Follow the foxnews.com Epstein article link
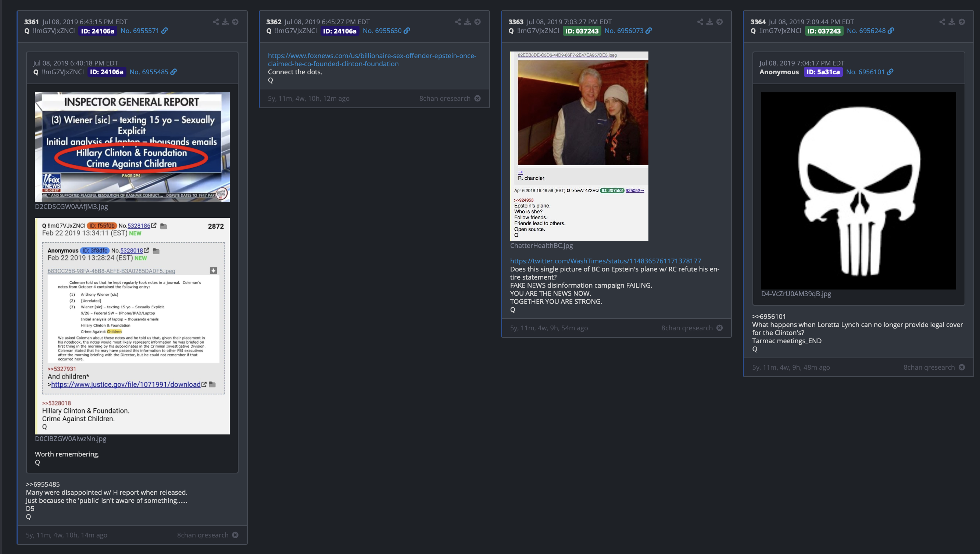Screen dimensions: 980x554 [x=372, y=60]
